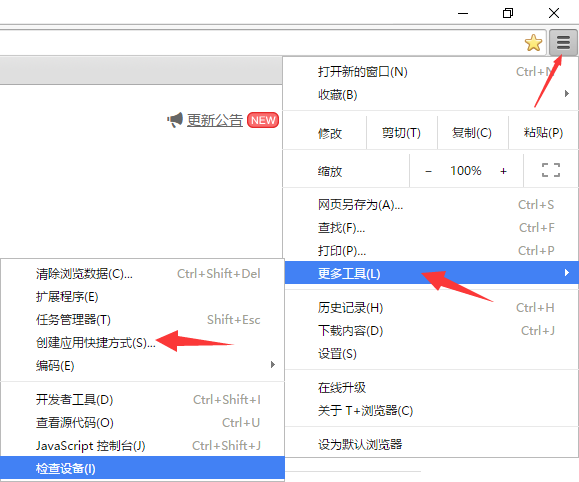Click the 粘贴(P) button

tap(543, 133)
